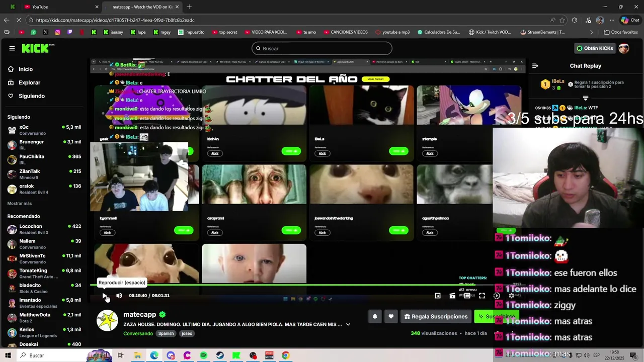This screenshot has height=362, width=644.
Task: Open Chrome from the taskbar
Action: (286, 355)
